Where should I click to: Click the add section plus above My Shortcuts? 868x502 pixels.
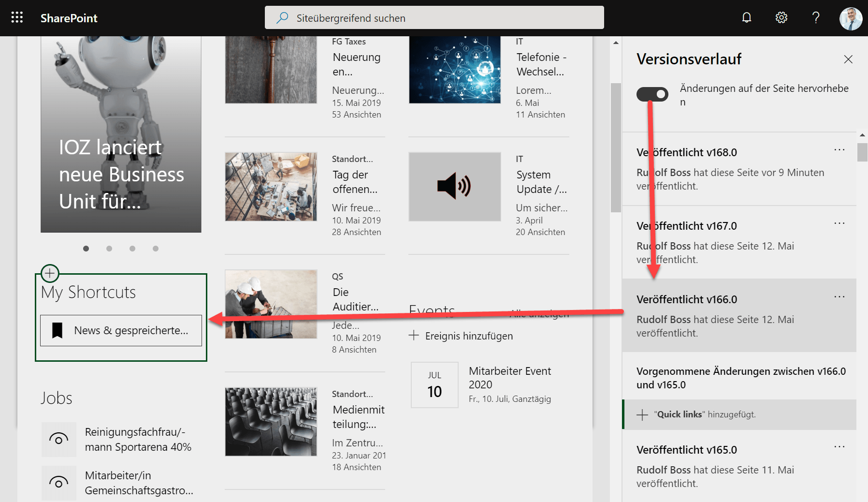click(50, 274)
